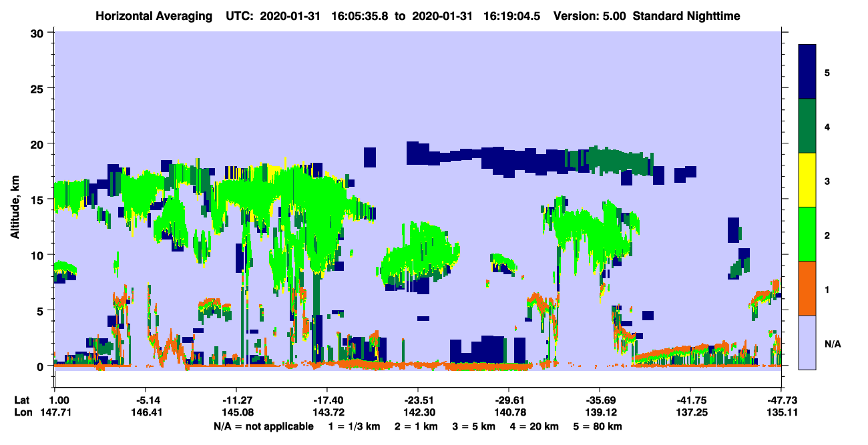Click latitude value '-29.61'

(x=509, y=400)
